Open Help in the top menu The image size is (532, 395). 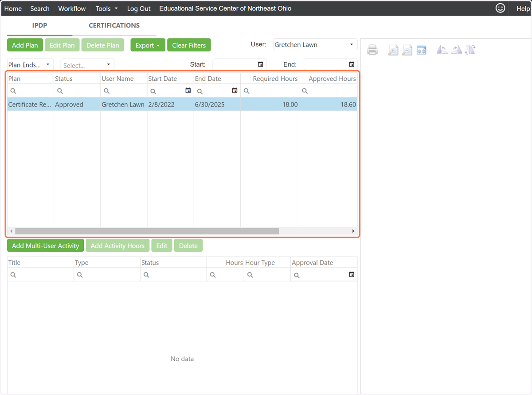(523, 8)
